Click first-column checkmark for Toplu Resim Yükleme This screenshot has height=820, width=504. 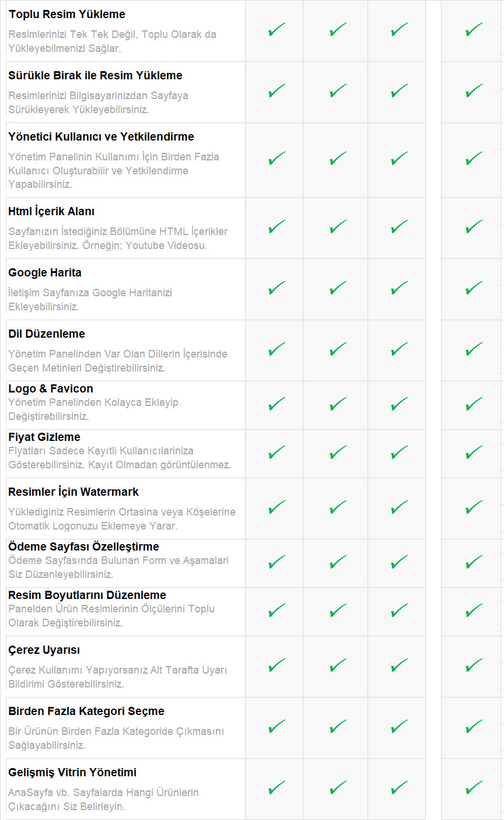click(276, 30)
